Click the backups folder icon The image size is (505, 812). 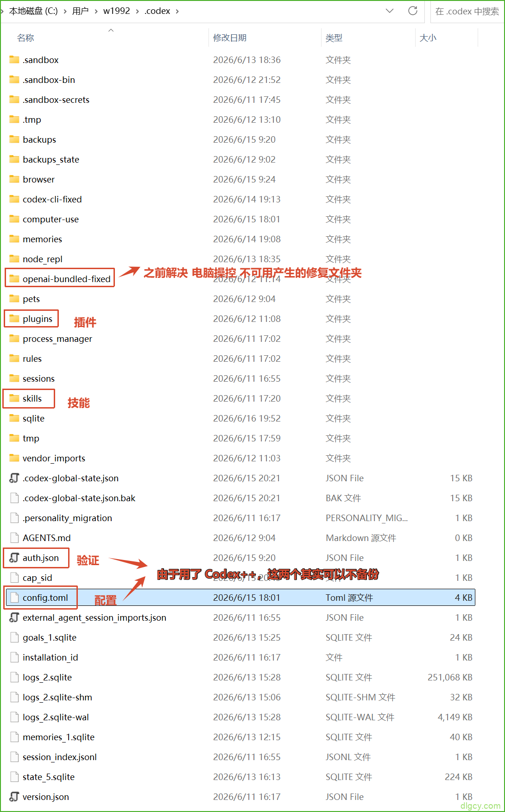coord(14,139)
